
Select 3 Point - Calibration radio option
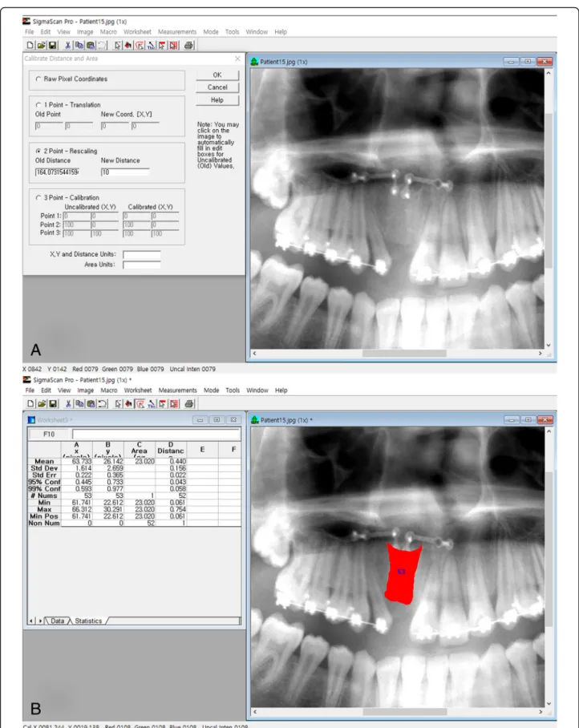pos(38,198)
